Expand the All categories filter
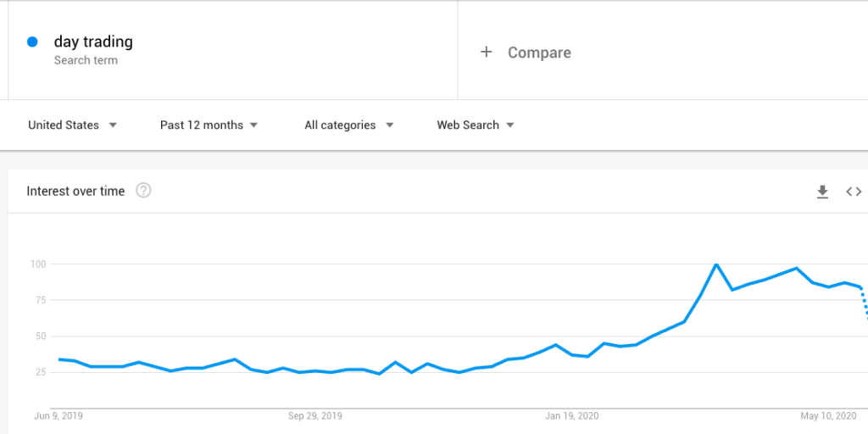The height and width of the screenshot is (434, 868). [x=348, y=125]
